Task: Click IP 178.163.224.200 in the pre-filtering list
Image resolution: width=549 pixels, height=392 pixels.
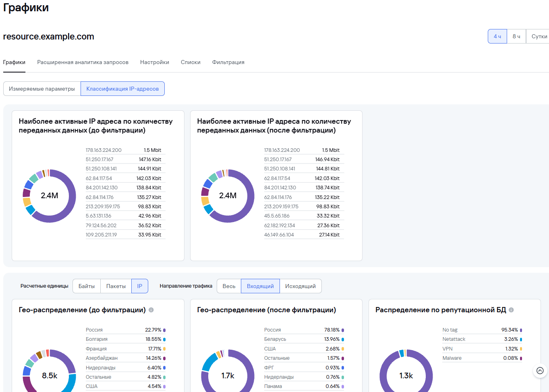Action: (x=104, y=150)
